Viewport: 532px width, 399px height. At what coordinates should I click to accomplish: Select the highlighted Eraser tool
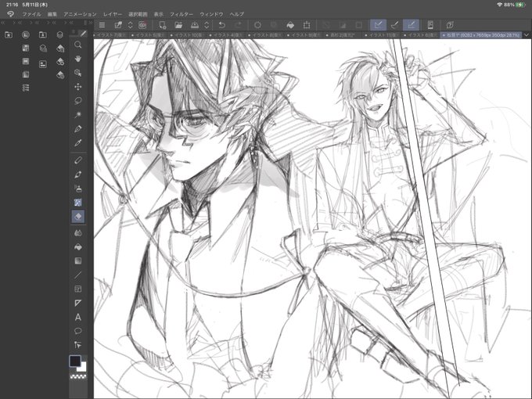(78, 217)
